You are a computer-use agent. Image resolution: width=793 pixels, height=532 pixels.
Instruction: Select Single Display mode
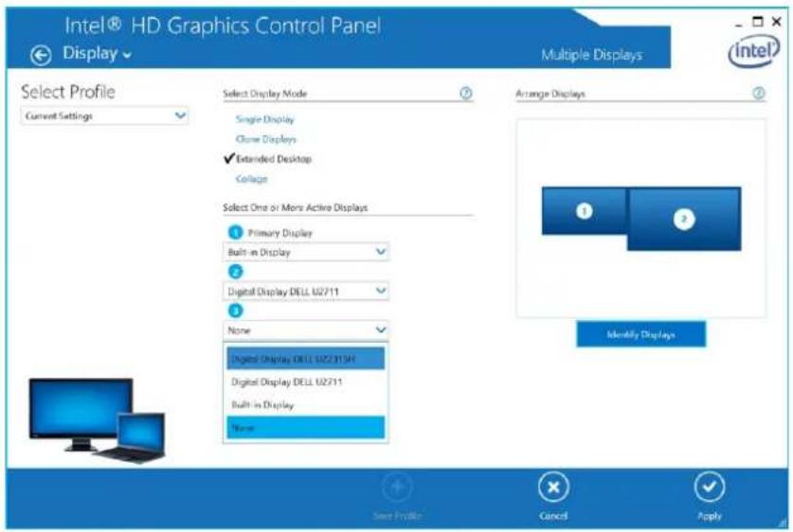coord(264,119)
